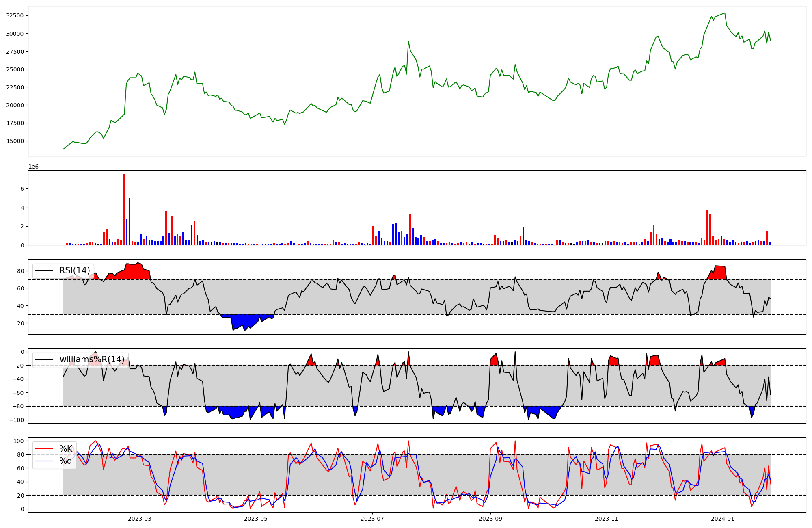Click the July 2023 price spike peak
Screen dimensions: 812x528
408,41
